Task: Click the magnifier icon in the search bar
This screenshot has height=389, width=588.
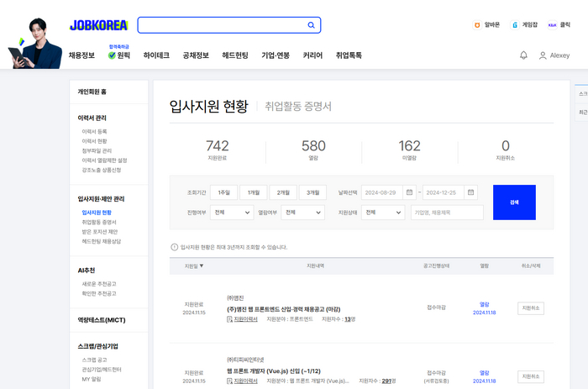Action: coord(311,25)
